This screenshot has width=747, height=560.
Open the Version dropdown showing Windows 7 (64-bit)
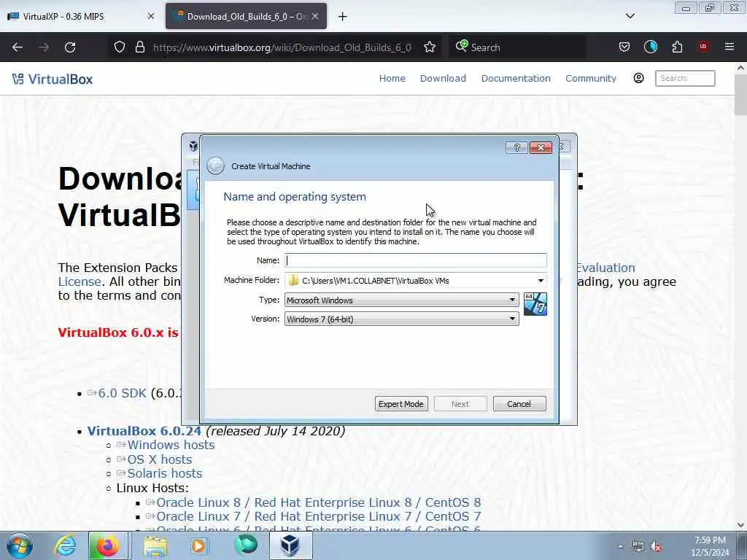402,319
